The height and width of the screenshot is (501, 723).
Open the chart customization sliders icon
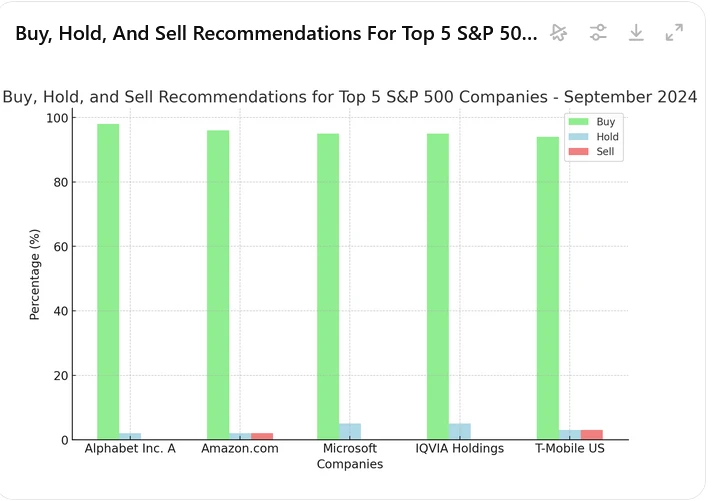(x=598, y=33)
